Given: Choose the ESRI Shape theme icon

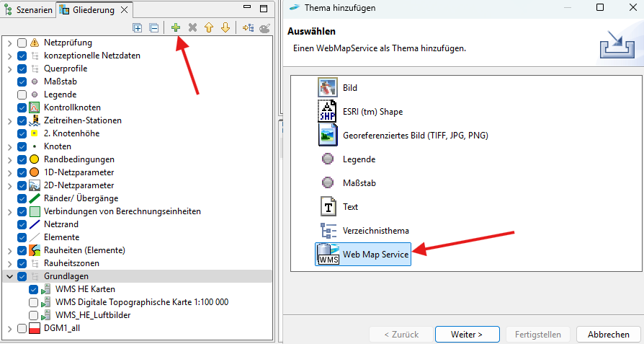Looking at the screenshot, I should [328, 112].
